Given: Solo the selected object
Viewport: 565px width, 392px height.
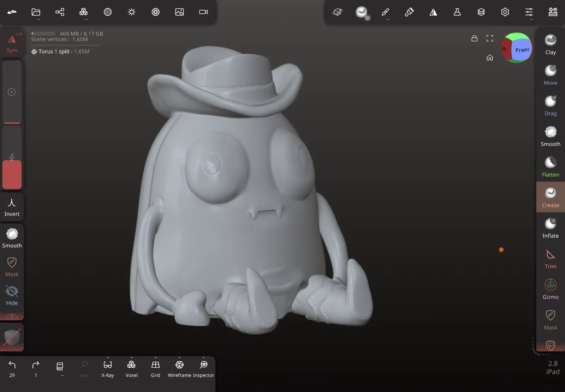Looking at the screenshot, I should coord(84,368).
